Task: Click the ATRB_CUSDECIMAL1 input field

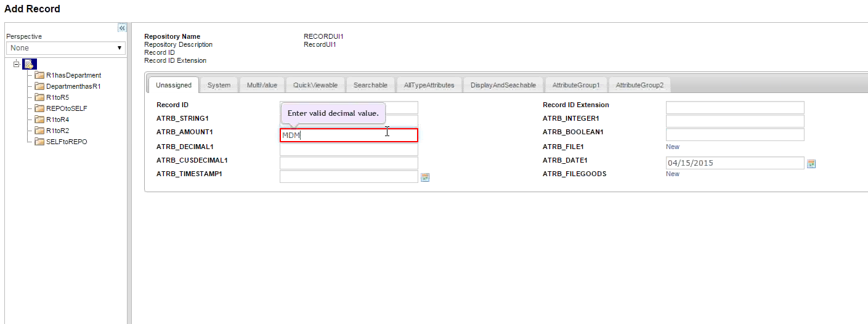Action: pos(349,163)
